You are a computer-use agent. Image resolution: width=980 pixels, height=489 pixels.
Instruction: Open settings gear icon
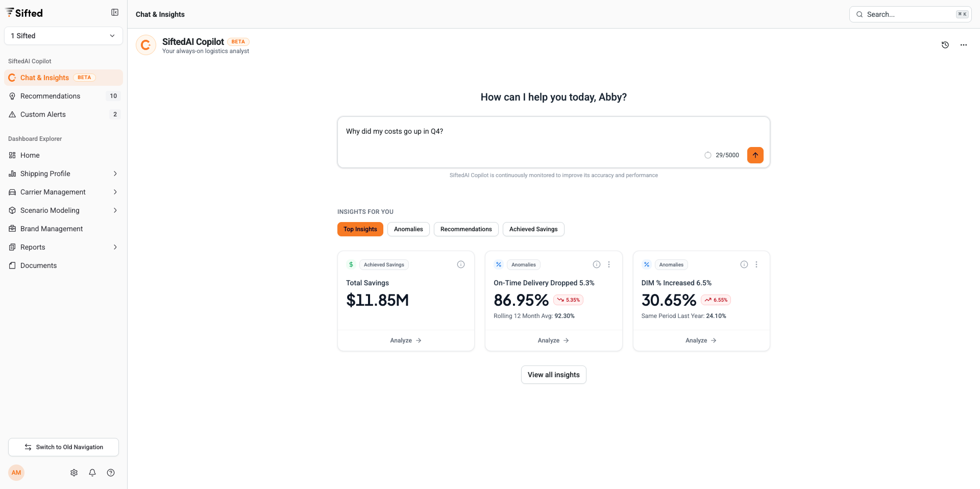[x=74, y=473]
